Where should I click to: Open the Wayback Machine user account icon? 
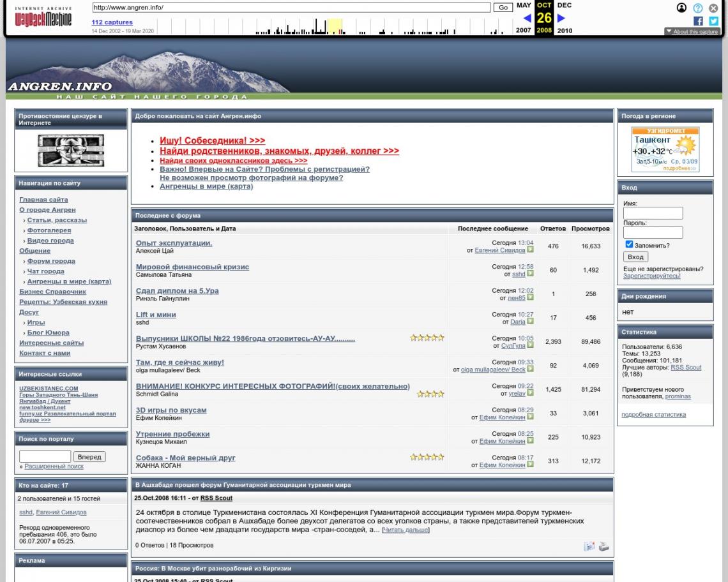[681, 8]
